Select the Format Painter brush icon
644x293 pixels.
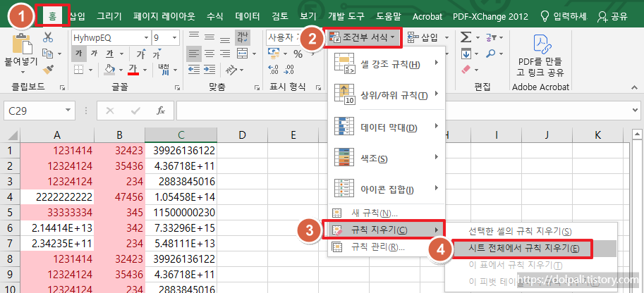coord(49,68)
